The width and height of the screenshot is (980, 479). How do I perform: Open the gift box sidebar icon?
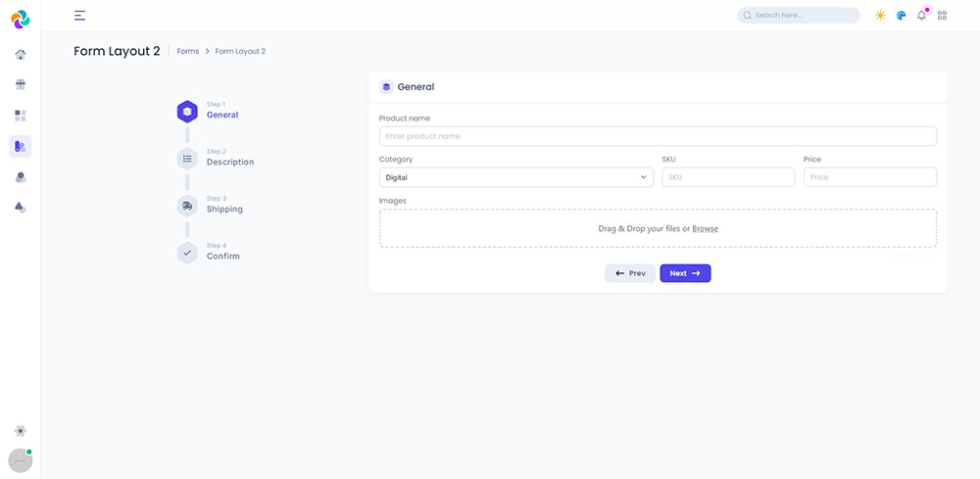click(x=21, y=84)
